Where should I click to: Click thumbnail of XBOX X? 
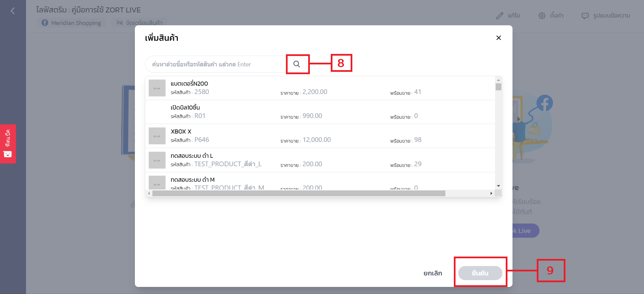click(157, 136)
